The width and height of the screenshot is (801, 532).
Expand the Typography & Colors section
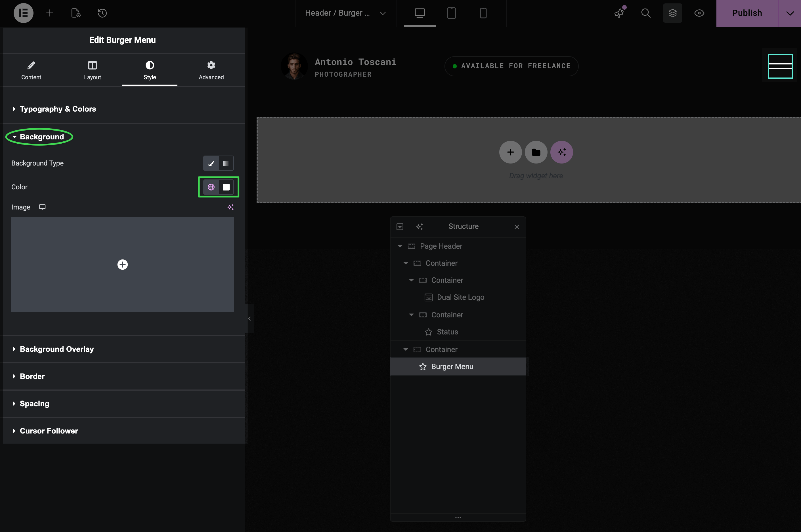coord(58,109)
